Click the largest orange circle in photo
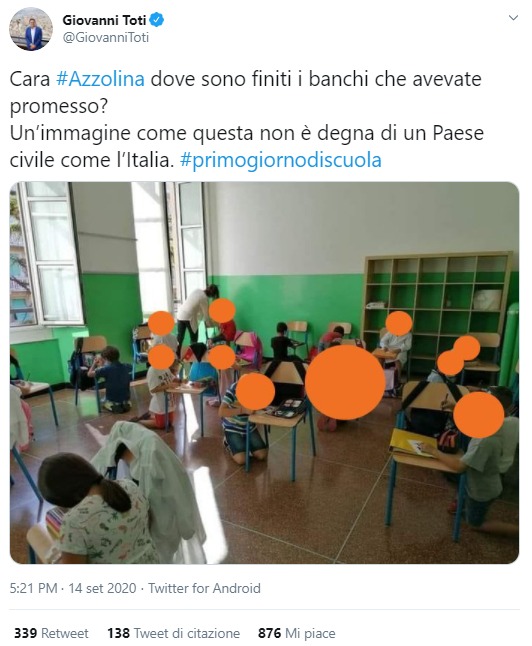532x646 pixels. click(345, 382)
